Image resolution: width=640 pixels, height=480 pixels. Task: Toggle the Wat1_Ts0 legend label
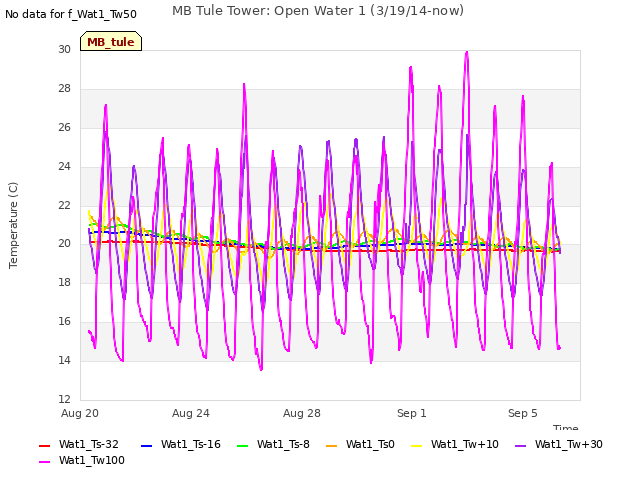click(x=370, y=444)
